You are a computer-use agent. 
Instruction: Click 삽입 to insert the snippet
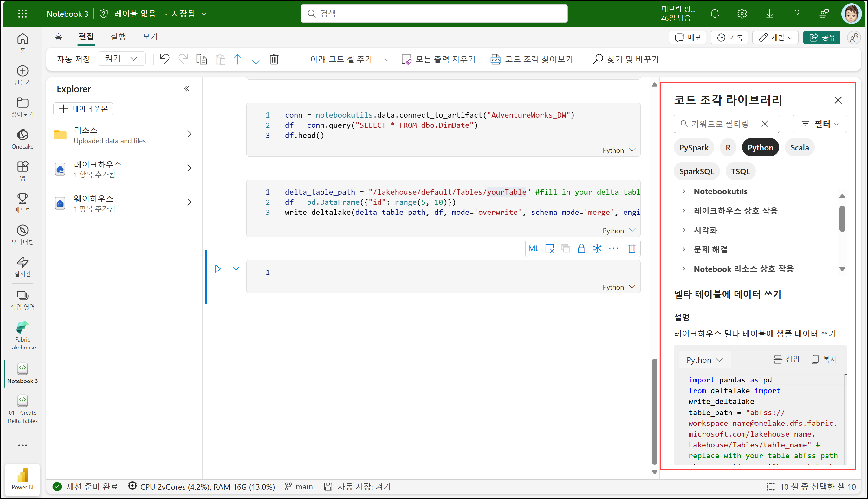[787, 360]
